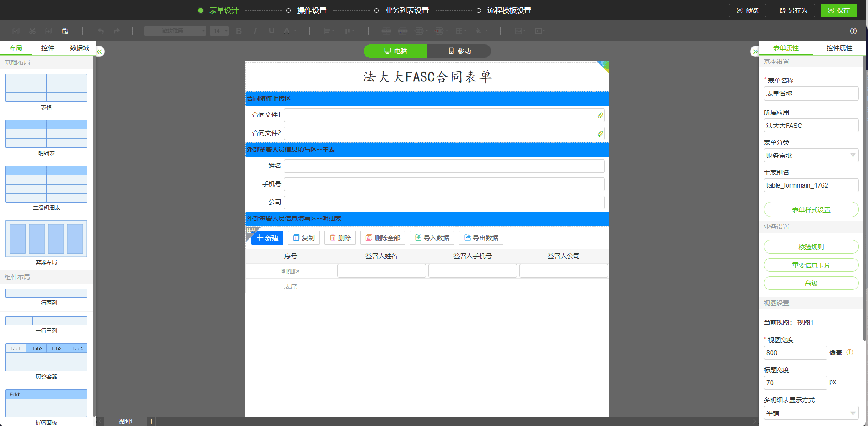The height and width of the screenshot is (426, 868).
Task: Go to the 业务列表设置 step
Action: [x=407, y=10]
